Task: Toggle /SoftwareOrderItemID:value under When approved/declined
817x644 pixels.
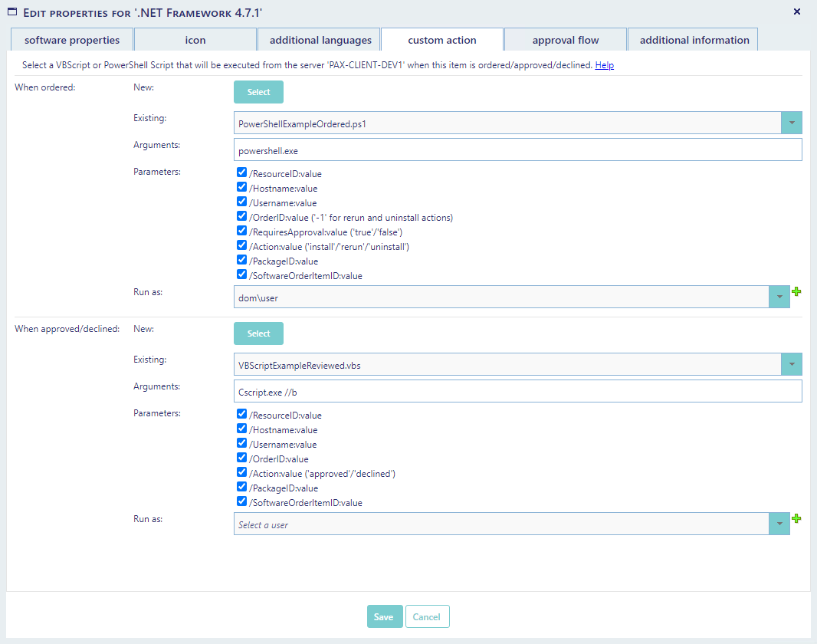Action: click(242, 502)
